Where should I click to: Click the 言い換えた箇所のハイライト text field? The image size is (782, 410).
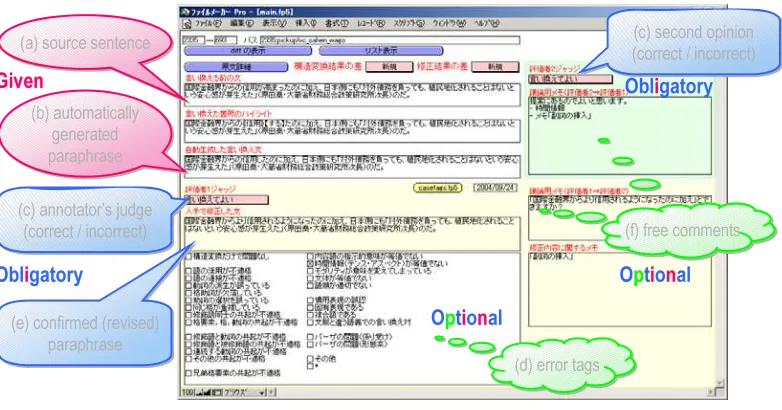(352, 131)
